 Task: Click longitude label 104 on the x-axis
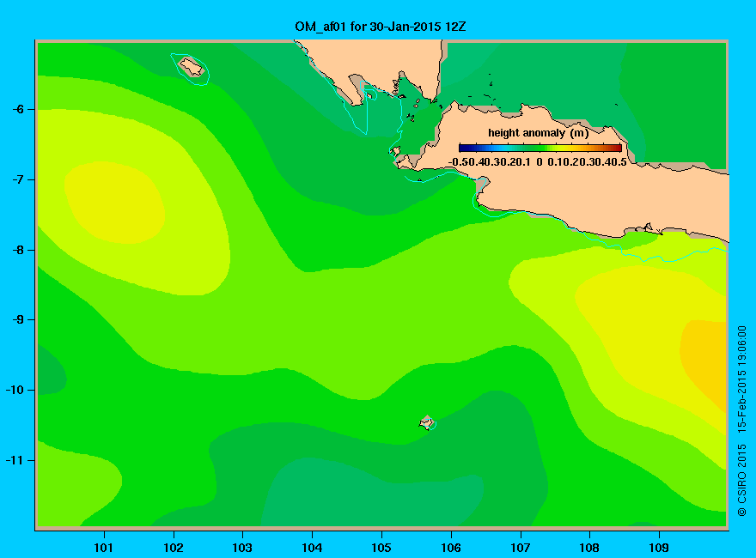click(312, 548)
